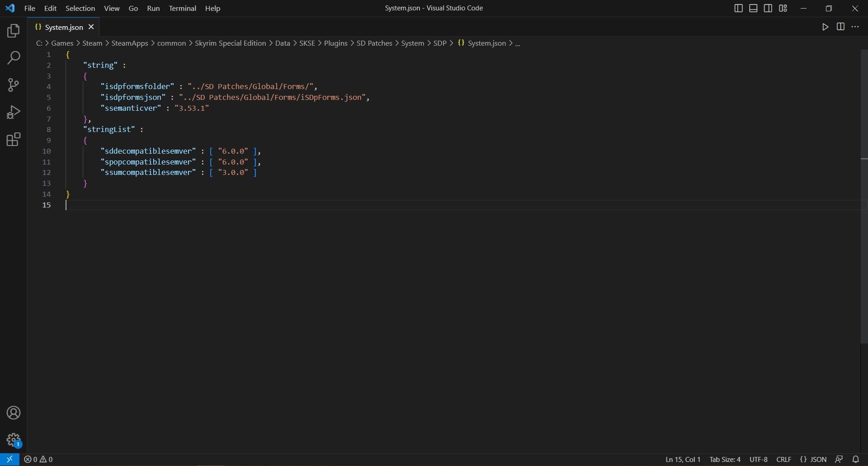Screen dimensions: 868x466
Task: Click the SD Patches breadcrumb segment
Action: [x=374, y=43]
